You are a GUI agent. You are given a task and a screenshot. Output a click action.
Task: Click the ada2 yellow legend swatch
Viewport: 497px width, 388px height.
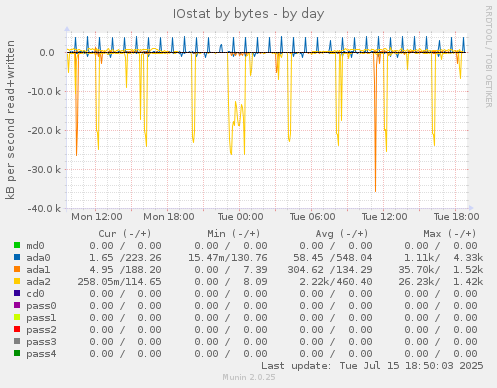(17, 281)
